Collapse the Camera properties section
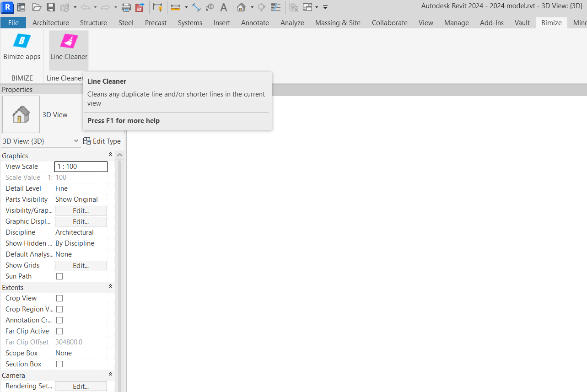Image resolution: width=587 pixels, height=392 pixels. click(110, 374)
